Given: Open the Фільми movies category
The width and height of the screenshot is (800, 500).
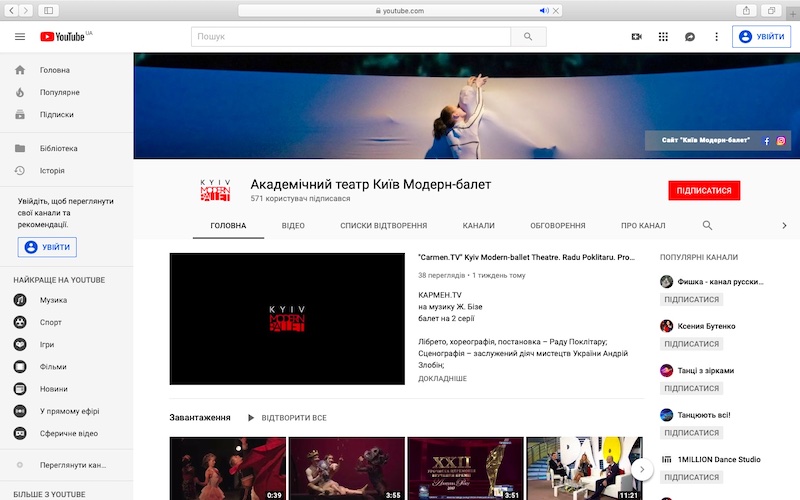Looking at the screenshot, I should pos(66,367).
